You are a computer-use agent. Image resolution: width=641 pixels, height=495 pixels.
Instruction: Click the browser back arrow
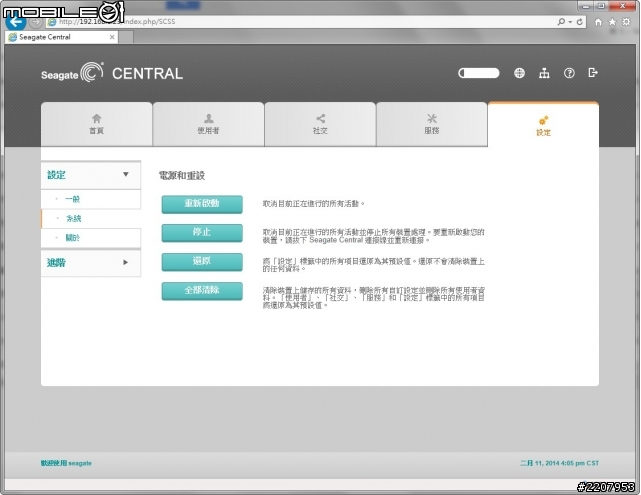(x=16, y=22)
